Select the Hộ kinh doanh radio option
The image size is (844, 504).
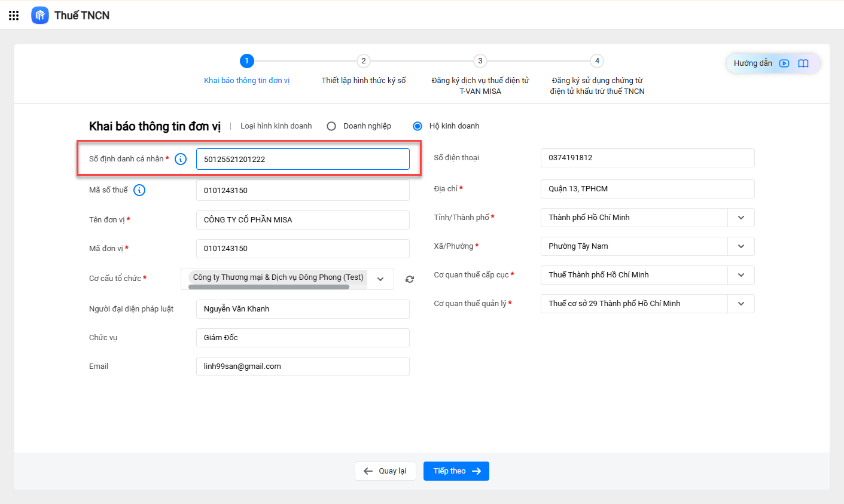[418, 126]
